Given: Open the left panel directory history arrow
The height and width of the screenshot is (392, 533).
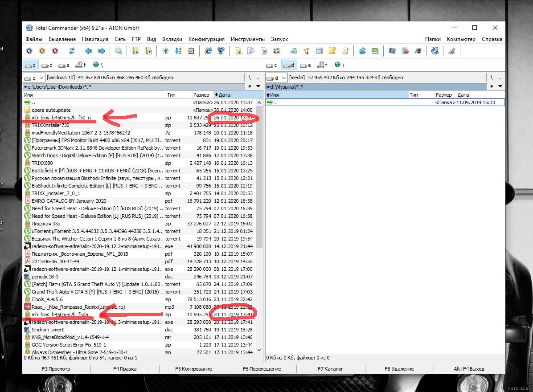Looking at the screenshot, I should pos(258,86).
